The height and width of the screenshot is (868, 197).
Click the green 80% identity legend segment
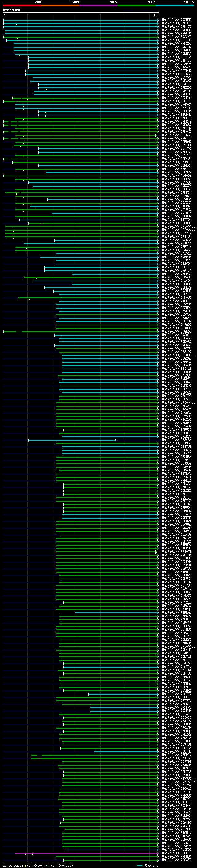tap(137, 6)
